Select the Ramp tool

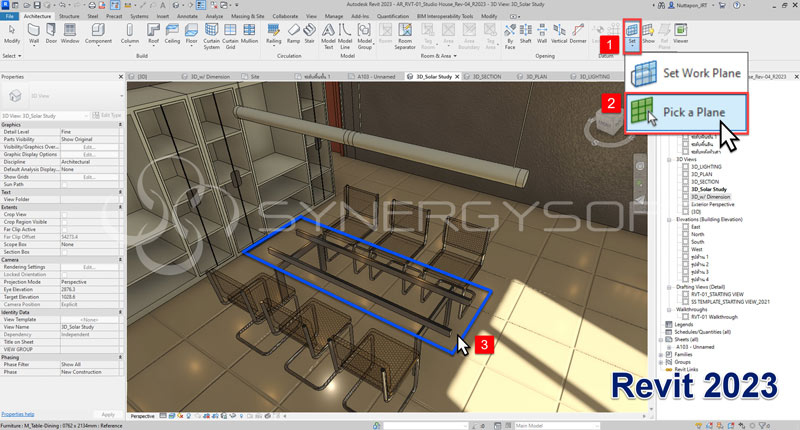pos(293,34)
